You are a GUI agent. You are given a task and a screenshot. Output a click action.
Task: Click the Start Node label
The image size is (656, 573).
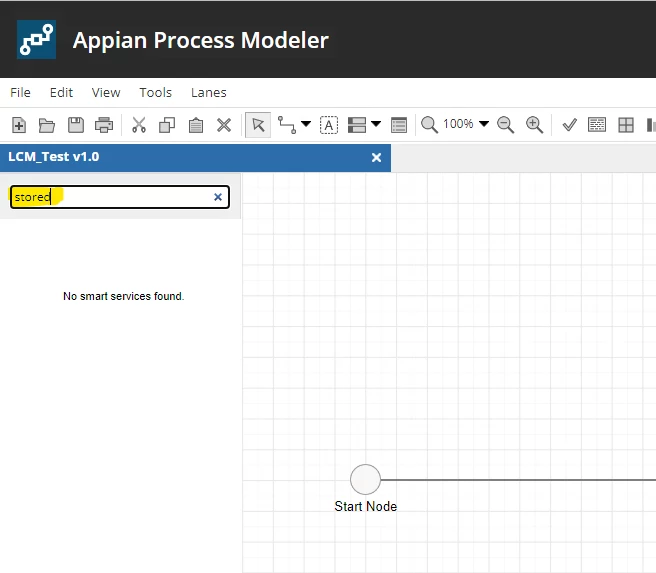pyautogui.click(x=366, y=506)
